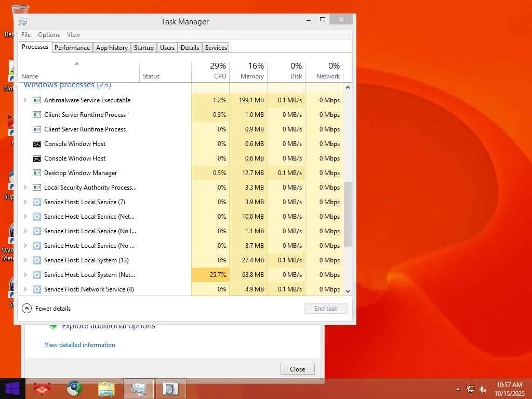Select the 12.7 MB memory value
Viewport: 532px width, 399px height.
pos(253,172)
